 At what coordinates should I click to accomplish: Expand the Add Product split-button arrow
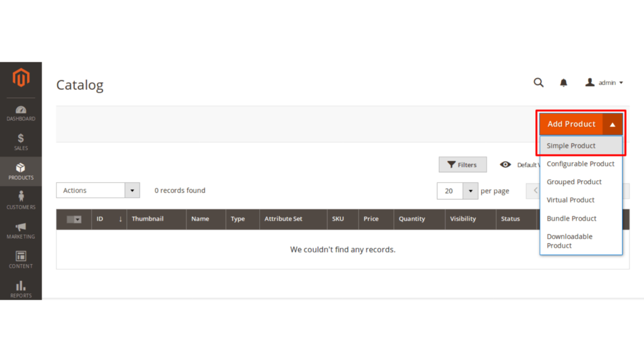coord(612,124)
